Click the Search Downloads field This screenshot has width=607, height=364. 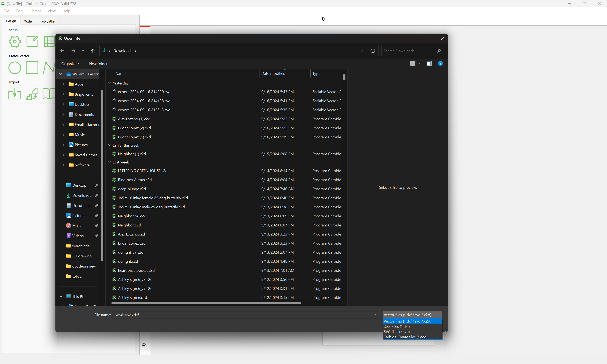click(408, 51)
